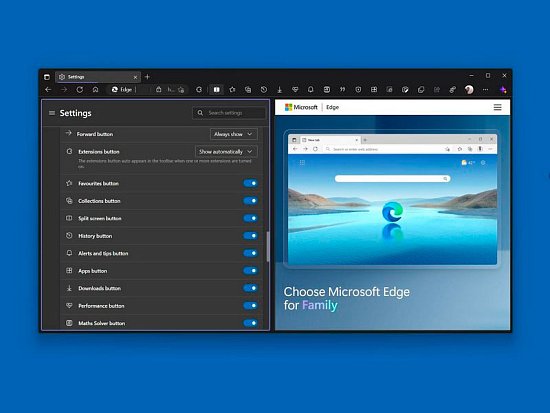Open hamburger menu on Microsoft Edge page
Viewport: 550px width, 413px height.
click(497, 107)
